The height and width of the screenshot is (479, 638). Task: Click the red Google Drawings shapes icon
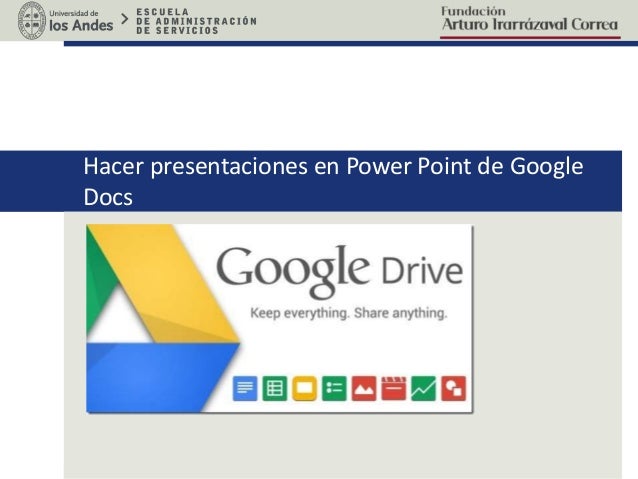tap(453, 388)
